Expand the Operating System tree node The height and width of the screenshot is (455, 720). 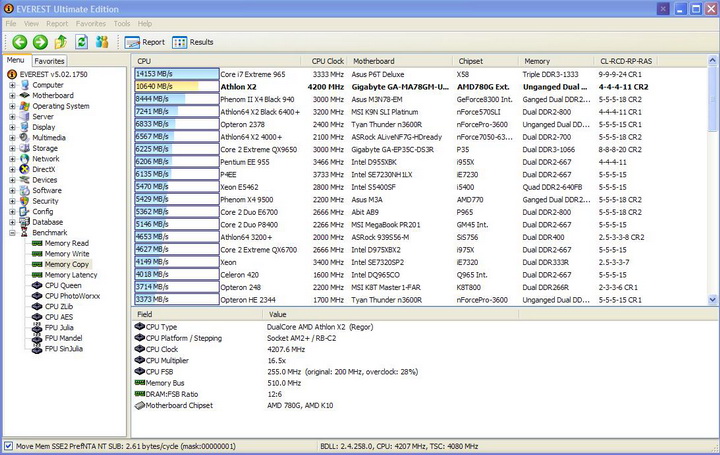(x=12, y=106)
